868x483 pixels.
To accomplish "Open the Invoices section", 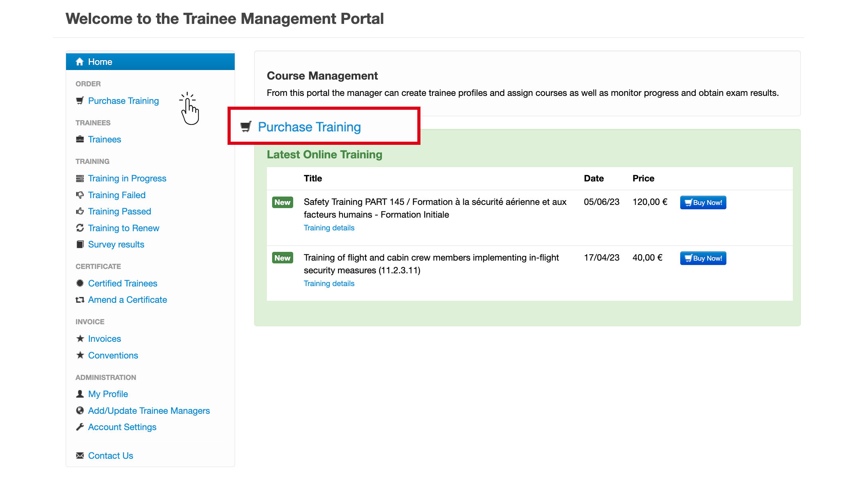I will click(x=104, y=339).
